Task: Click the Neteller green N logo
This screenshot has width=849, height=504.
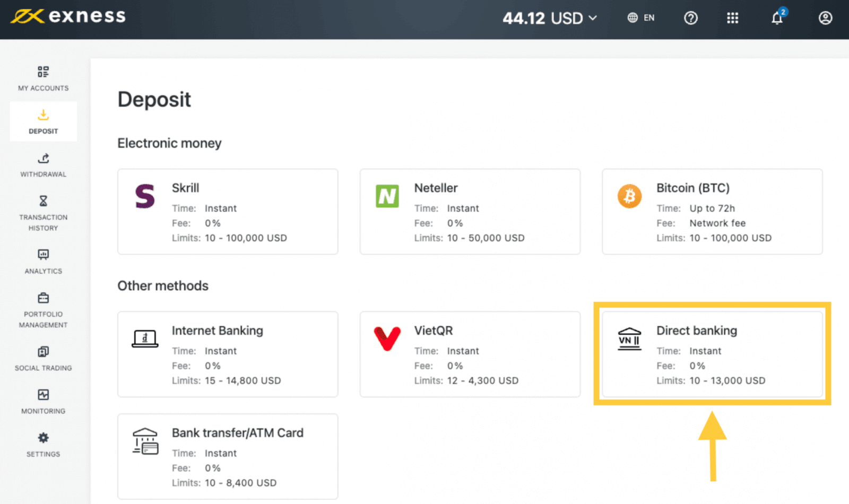Action: point(387,196)
